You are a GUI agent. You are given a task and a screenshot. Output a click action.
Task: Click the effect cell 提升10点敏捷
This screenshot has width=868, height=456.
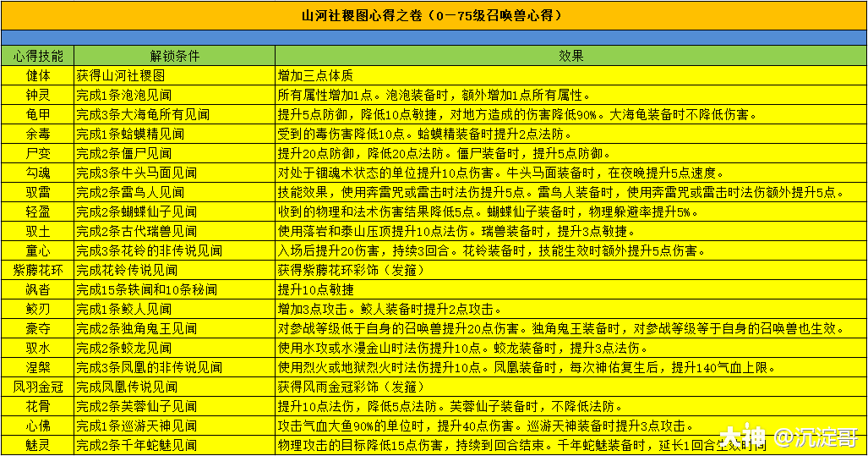570,289
